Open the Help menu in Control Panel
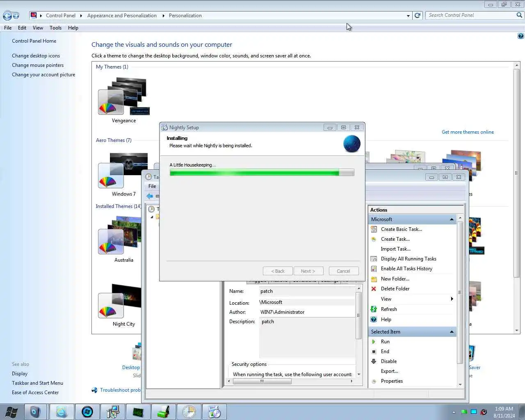The image size is (525, 420). [x=73, y=28]
